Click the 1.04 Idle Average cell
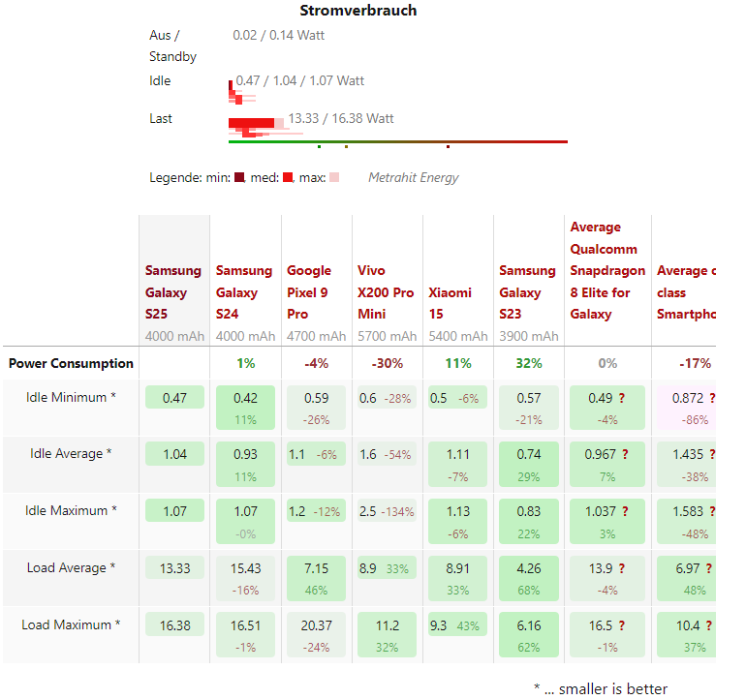The height and width of the screenshot is (700, 746). tap(174, 454)
